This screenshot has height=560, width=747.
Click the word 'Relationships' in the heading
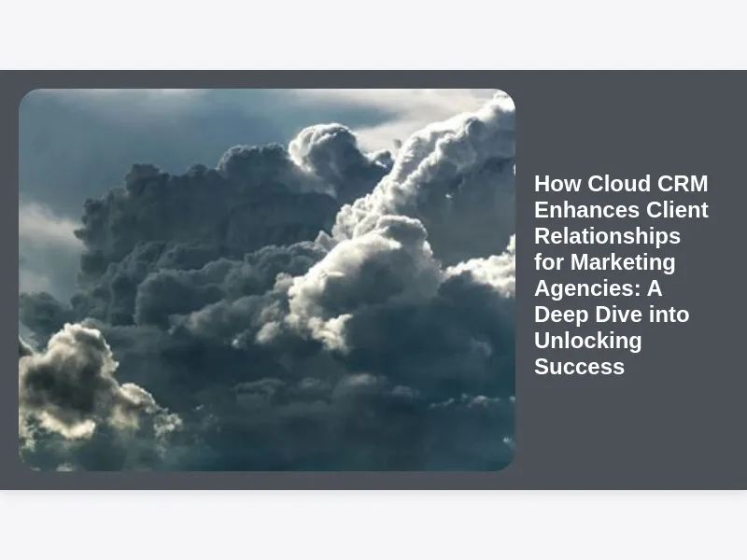point(607,236)
